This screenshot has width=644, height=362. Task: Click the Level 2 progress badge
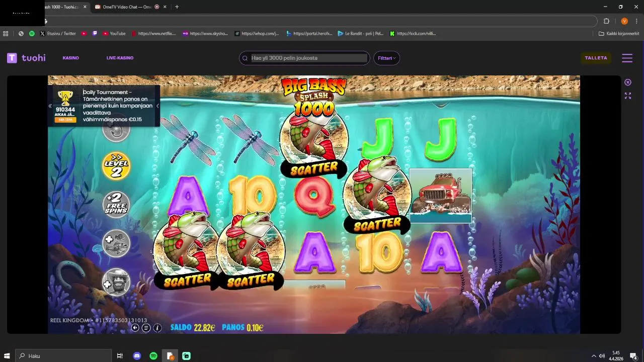[x=116, y=165]
